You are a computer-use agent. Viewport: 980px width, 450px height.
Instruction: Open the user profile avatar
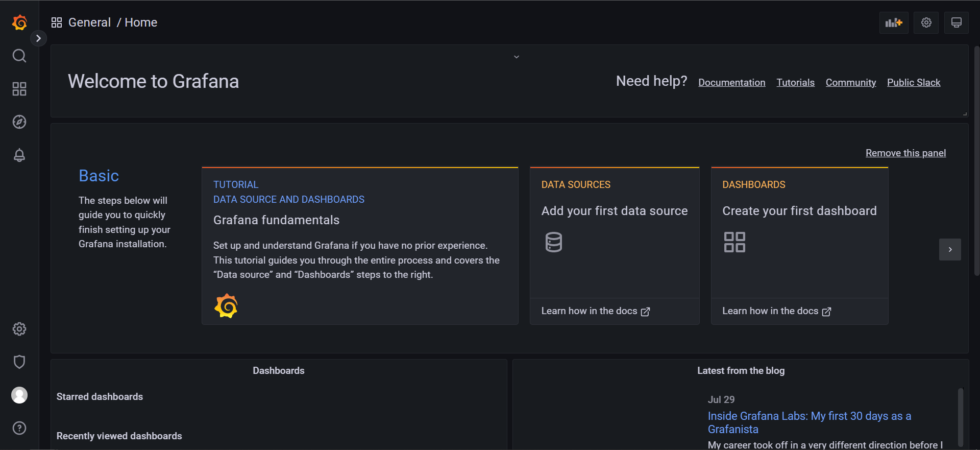(19, 395)
